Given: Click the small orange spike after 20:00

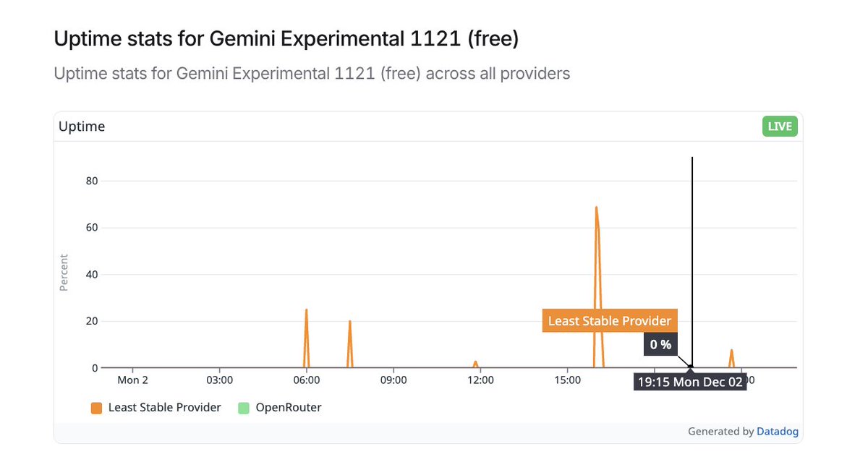Looking at the screenshot, I should click(731, 359).
